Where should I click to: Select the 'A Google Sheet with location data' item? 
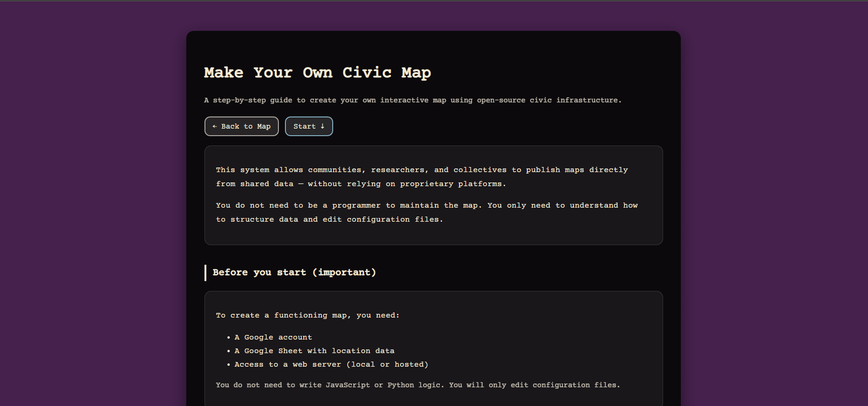pyautogui.click(x=314, y=351)
